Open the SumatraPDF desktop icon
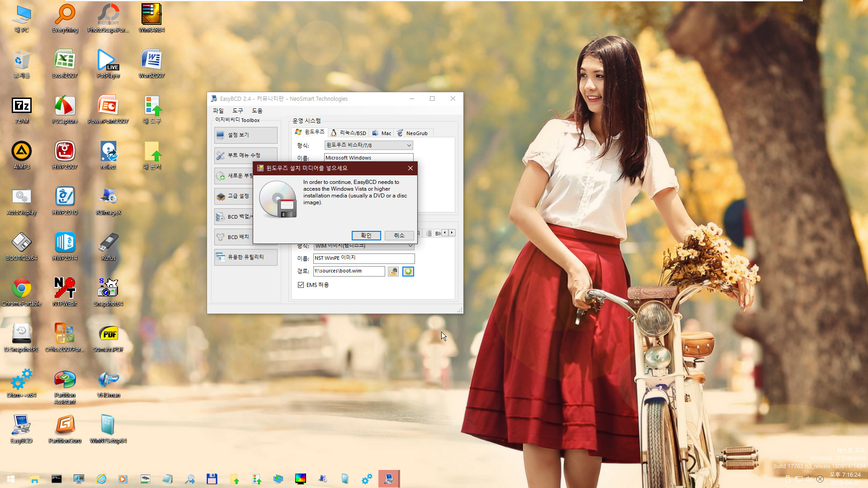The height and width of the screenshot is (488, 868). point(108,338)
